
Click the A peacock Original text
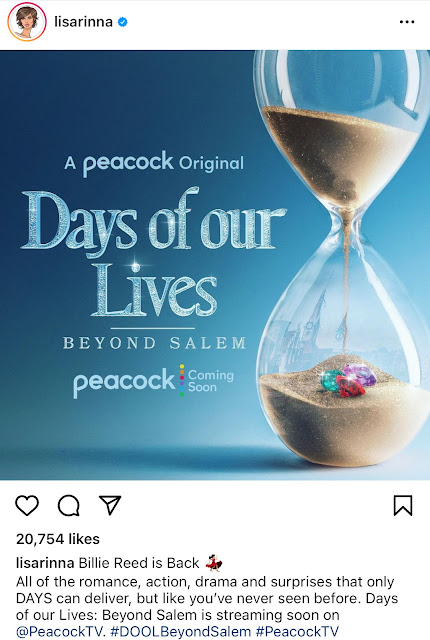point(154,163)
